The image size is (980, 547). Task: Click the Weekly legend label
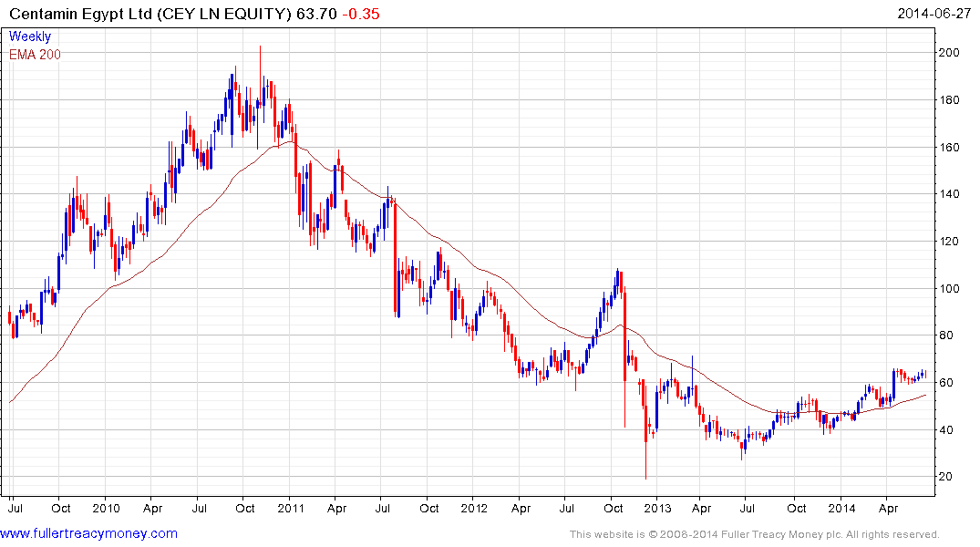[30, 36]
